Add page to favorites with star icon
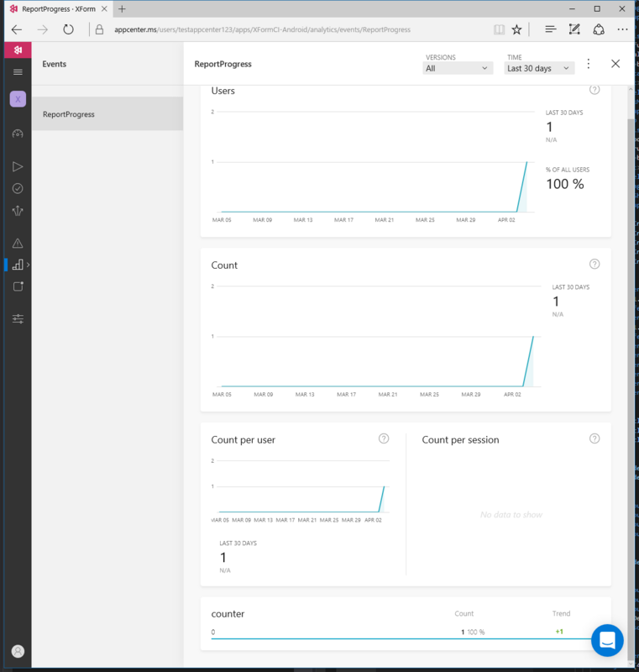 point(517,29)
